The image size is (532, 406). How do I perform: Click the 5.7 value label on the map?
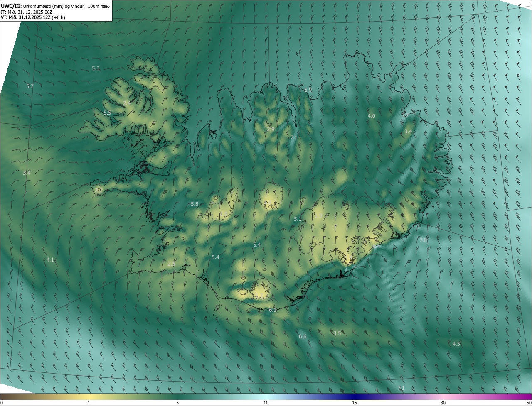tap(30, 86)
